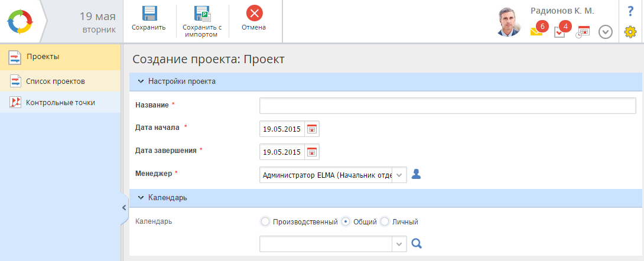
Task: Open settings gear icon
Action: (630, 32)
